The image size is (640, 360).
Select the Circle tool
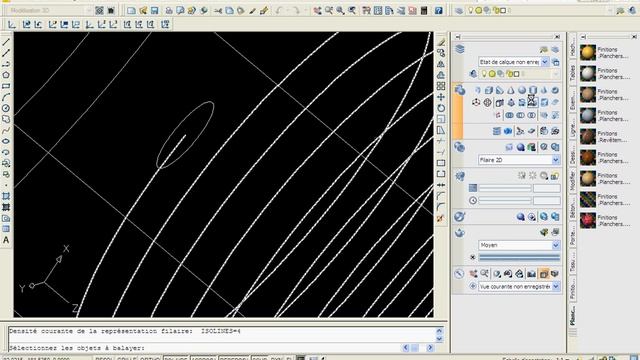click(6, 108)
